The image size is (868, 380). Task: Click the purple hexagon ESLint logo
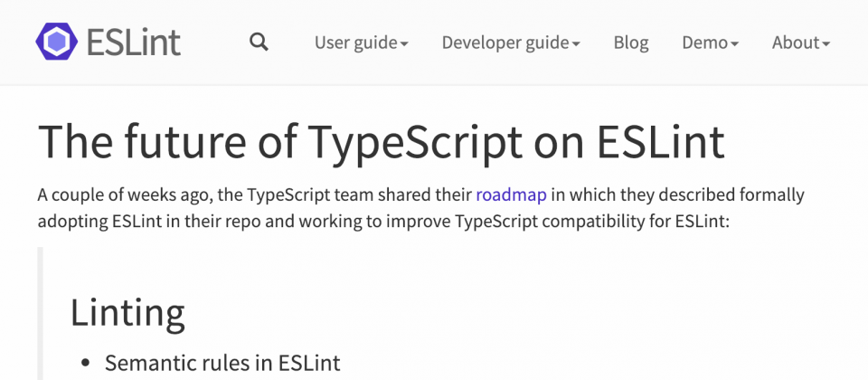click(56, 42)
